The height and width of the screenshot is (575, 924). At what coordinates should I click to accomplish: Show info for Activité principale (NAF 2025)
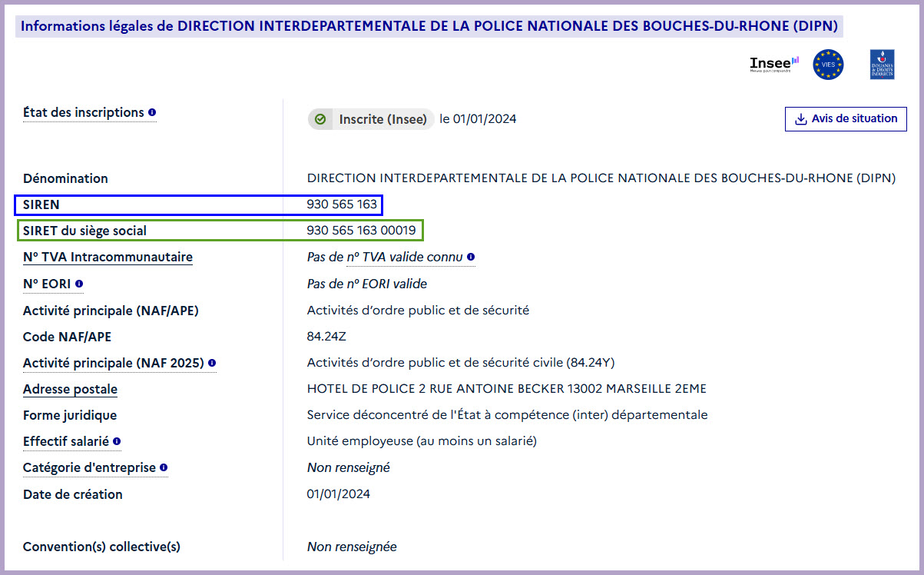[212, 364]
